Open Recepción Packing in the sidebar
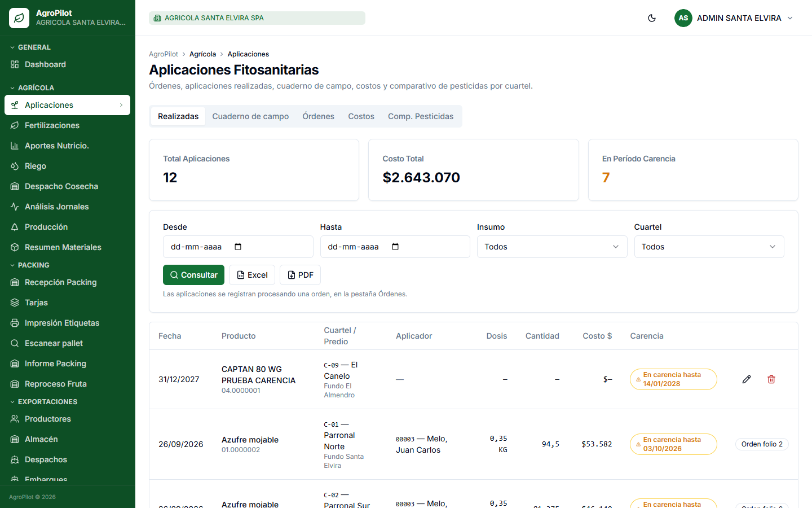Screen dimensions: 812x508 68,282
